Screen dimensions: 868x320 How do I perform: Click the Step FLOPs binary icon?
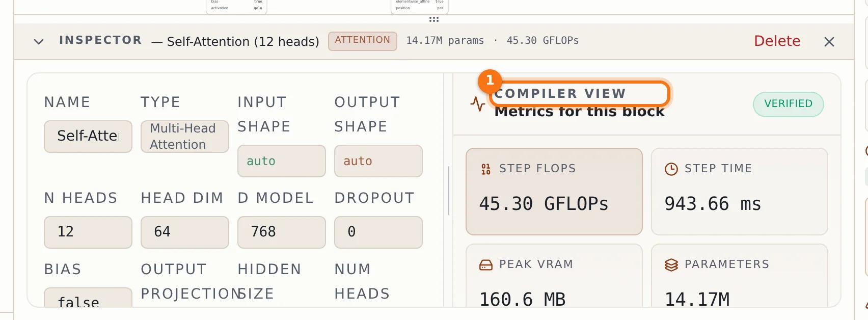coord(486,169)
